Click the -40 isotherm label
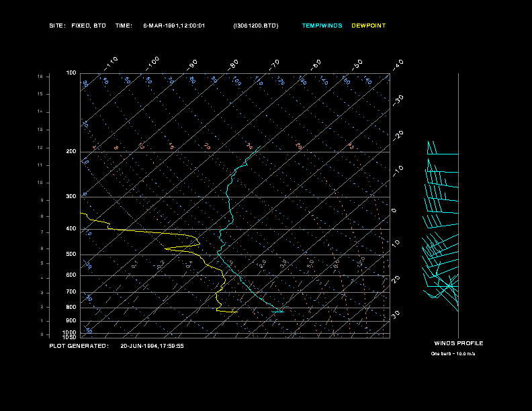The height and width of the screenshot is (411, 532). (x=398, y=65)
